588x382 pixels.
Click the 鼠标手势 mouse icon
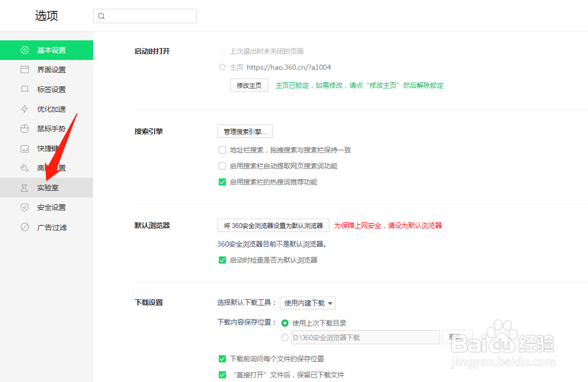(25, 129)
